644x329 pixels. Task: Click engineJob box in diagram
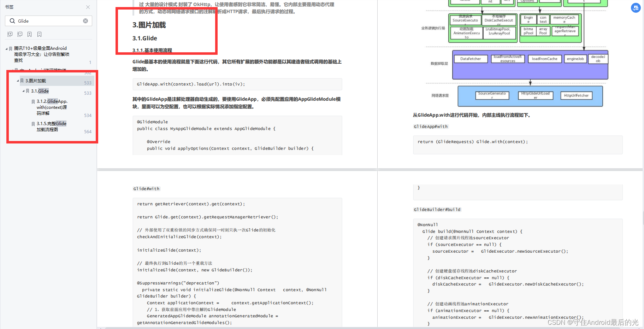pos(575,59)
